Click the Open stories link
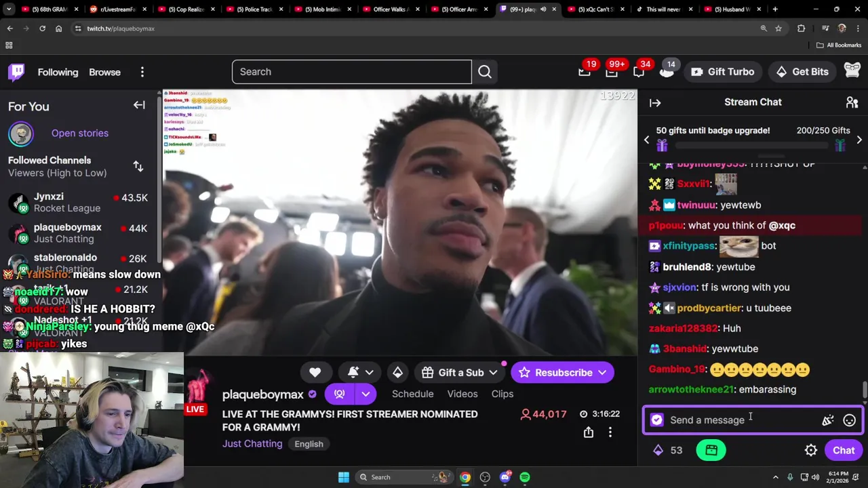 point(80,134)
